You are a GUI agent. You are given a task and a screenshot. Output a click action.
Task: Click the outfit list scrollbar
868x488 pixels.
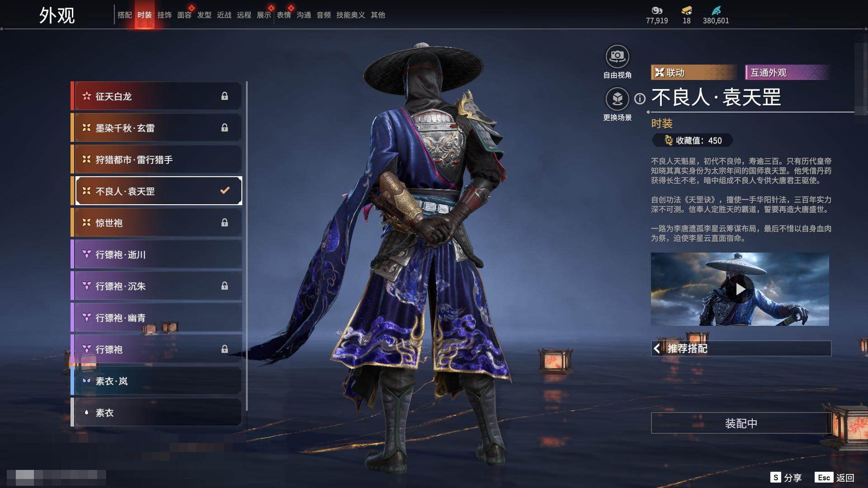coord(247,246)
